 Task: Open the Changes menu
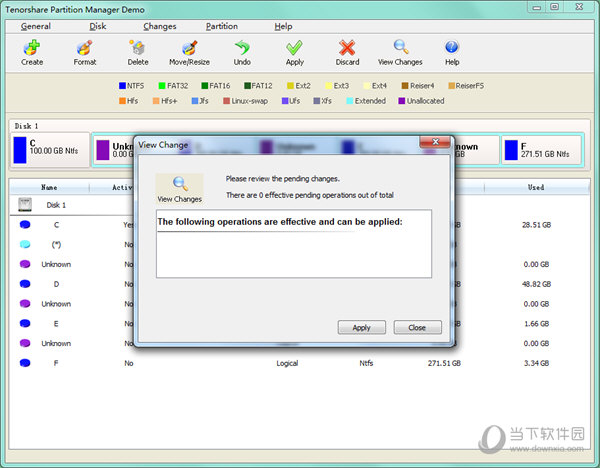[160, 26]
